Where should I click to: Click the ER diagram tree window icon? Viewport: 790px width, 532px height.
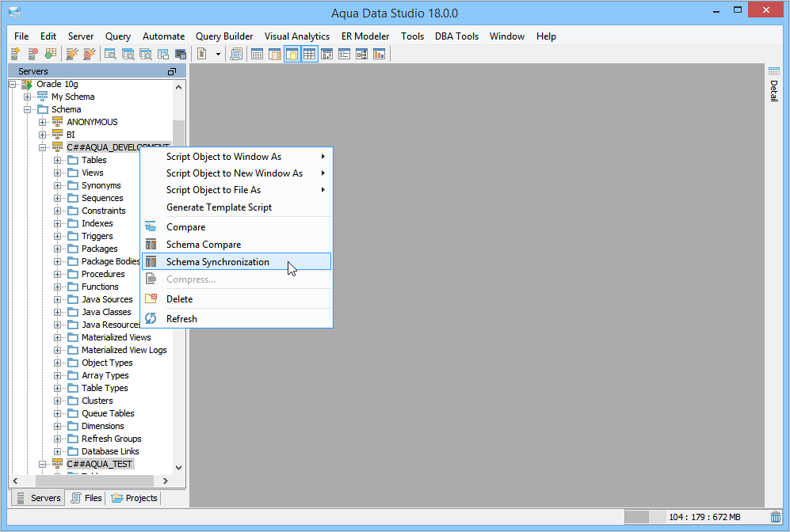click(x=362, y=54)
